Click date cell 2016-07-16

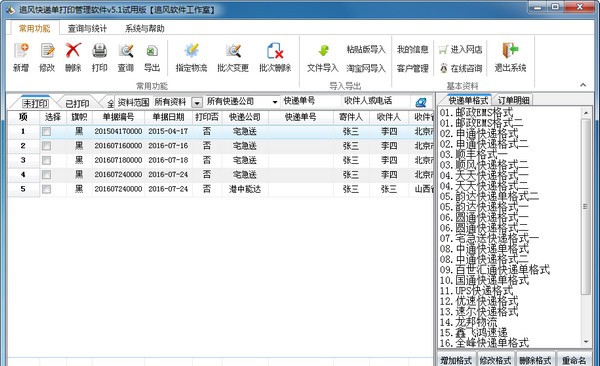[x=168, y=146]
